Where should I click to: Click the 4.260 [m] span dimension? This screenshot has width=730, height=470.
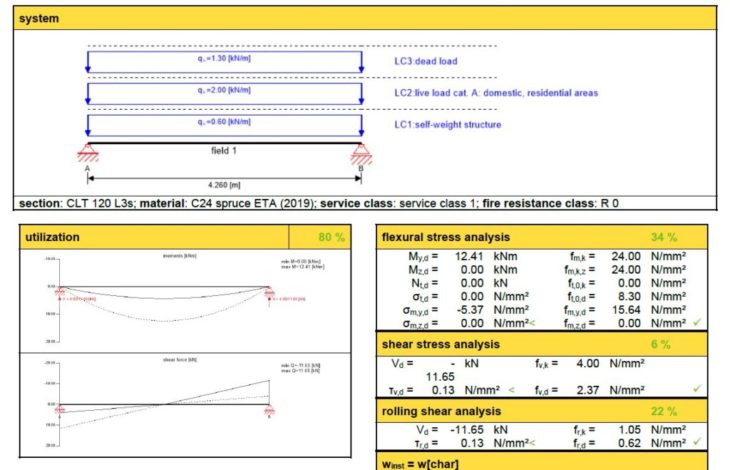pyautogui.click(x=225, y=184)
